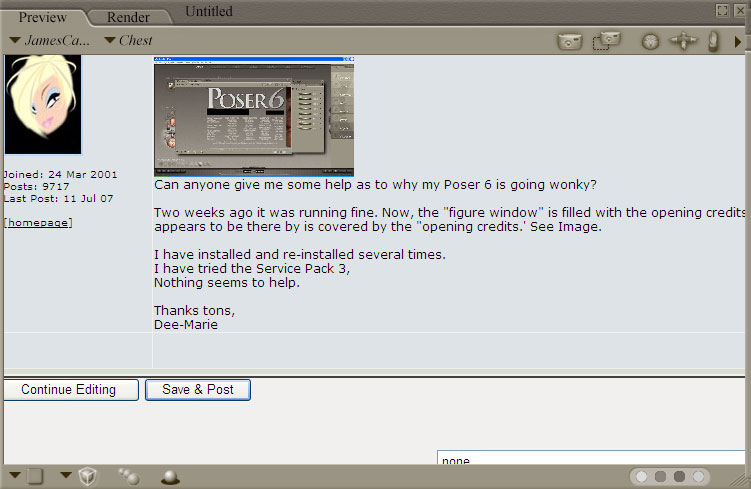The width and height of the screenshot is (751, 489).
Task: Click the cube tracking mode icon
Action: pos(88,476)
